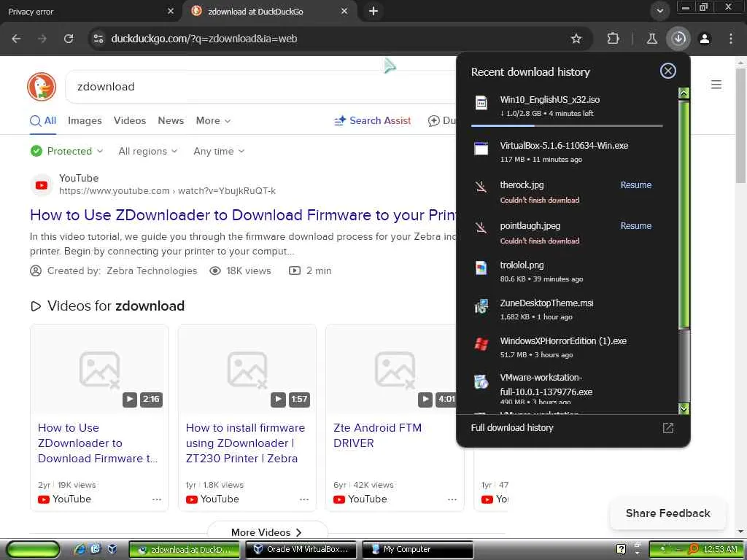747x560 pixels.
Task: Open the Any time filter dropdown
Action: [x=219, y=151]
